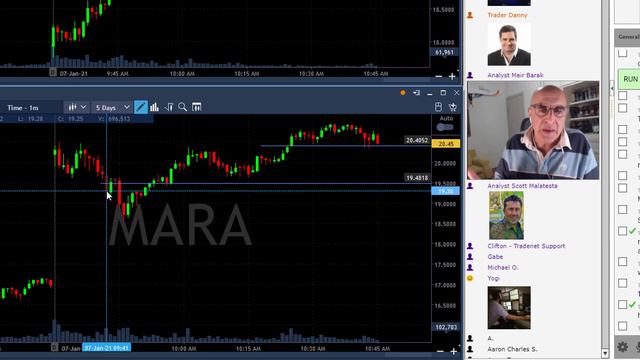The image size is (640, 360).
Task: Toggle the Auto scale switch on price axis
Action: (x=445, y=127)
